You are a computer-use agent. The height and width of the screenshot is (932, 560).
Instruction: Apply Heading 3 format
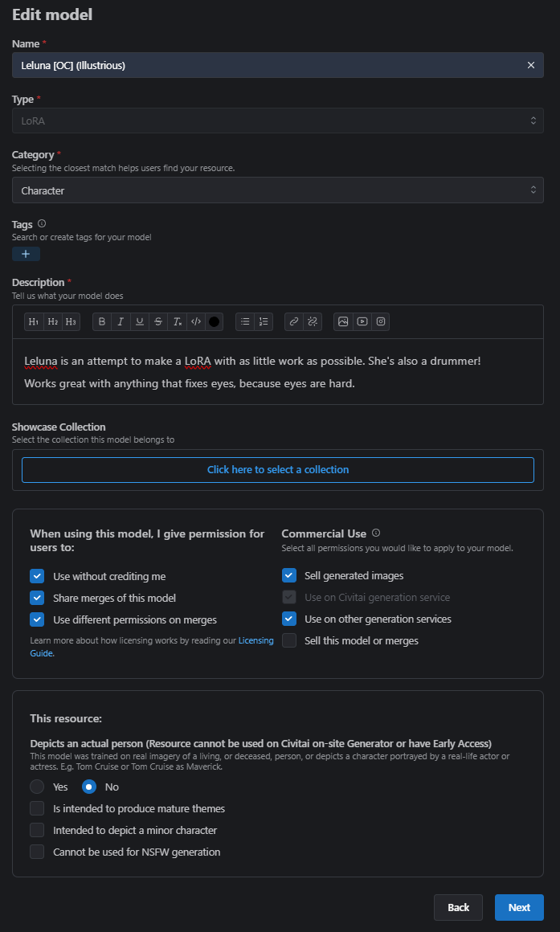[x=71, y=321]
